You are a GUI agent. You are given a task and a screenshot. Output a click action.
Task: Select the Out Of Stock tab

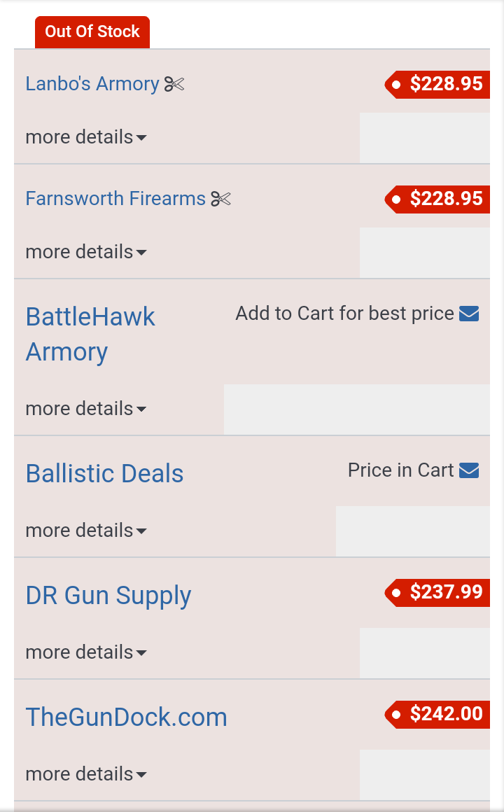point(92,32)
